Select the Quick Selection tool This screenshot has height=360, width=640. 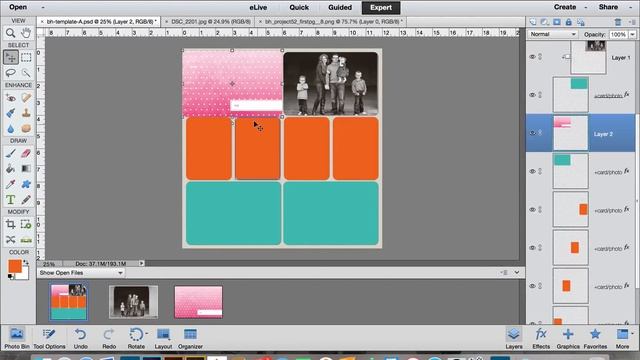click(x=26, y=73)
